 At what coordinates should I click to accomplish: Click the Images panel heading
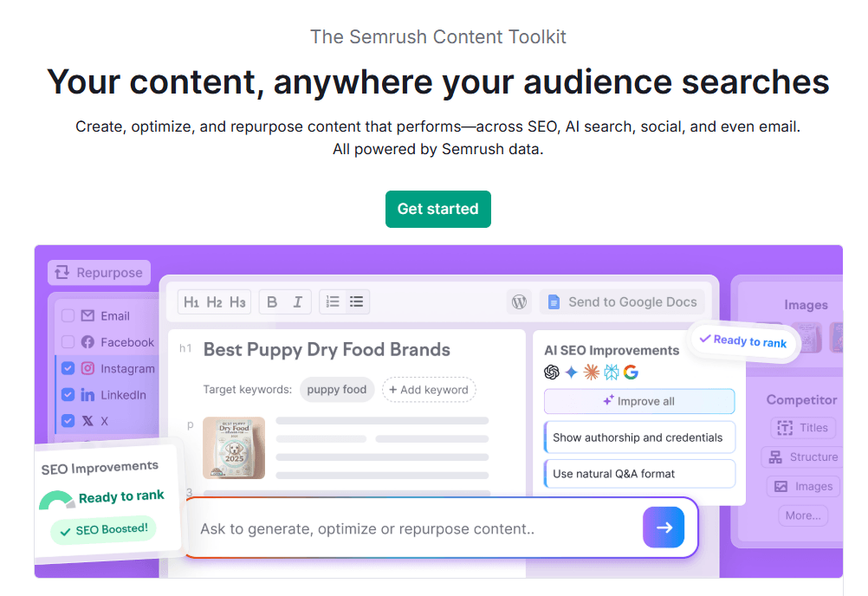(x=806, y=305)
